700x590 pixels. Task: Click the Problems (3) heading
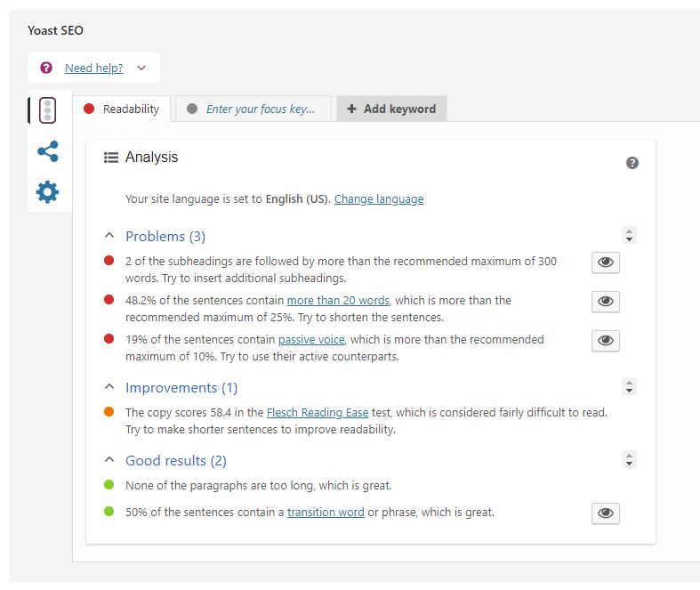[165, 237]
